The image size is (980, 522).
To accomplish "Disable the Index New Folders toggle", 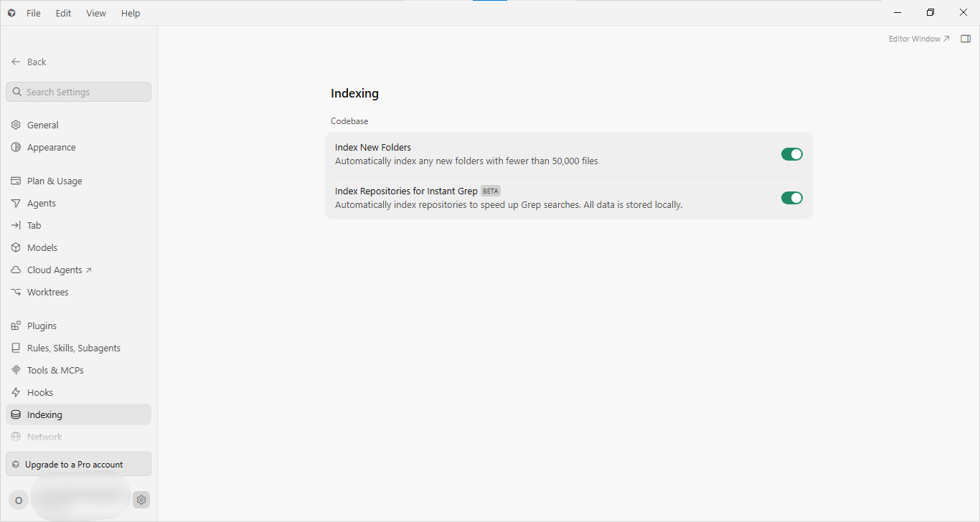I will click(792, 154).
